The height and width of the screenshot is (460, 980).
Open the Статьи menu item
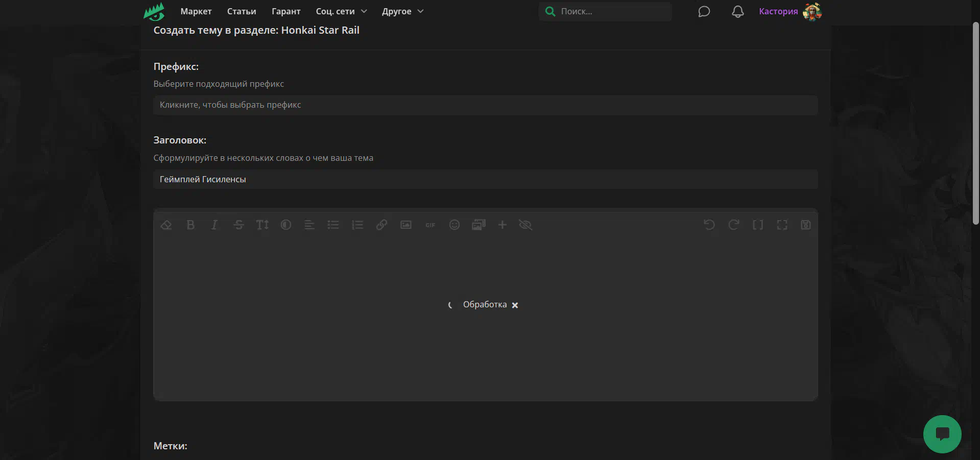[242, 11]
